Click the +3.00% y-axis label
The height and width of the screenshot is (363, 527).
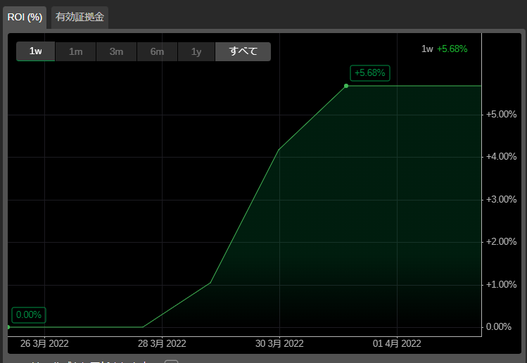[x=501, y=199]
